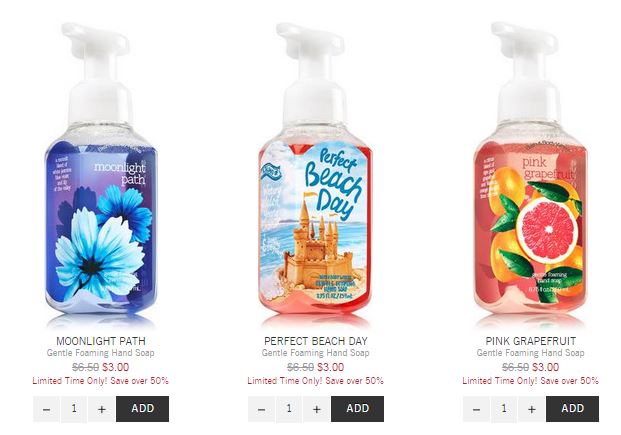Open the PINK GRAPEFRUIT product title link
Viewport: 621px width, 435px height.
coord(531,341)
